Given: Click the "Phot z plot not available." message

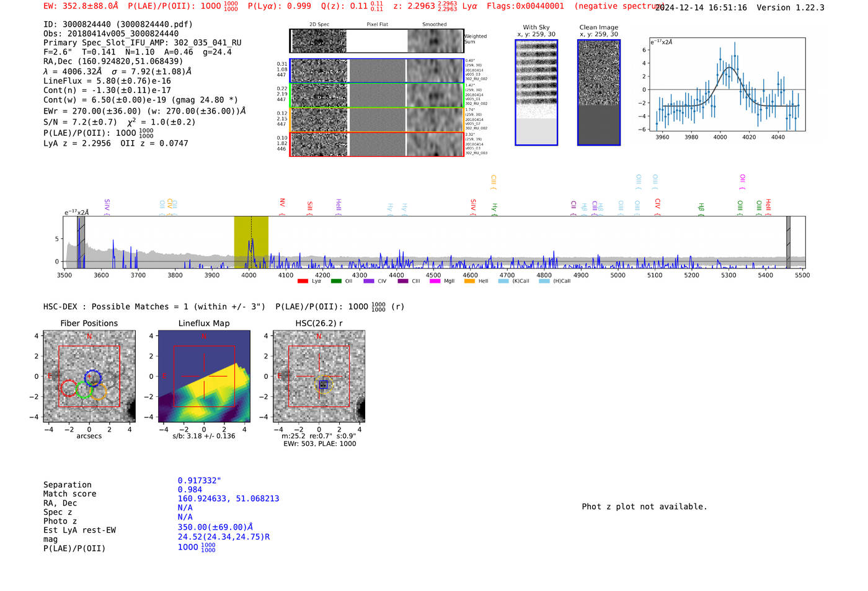Looking at the screenshot, I should 644,507.
